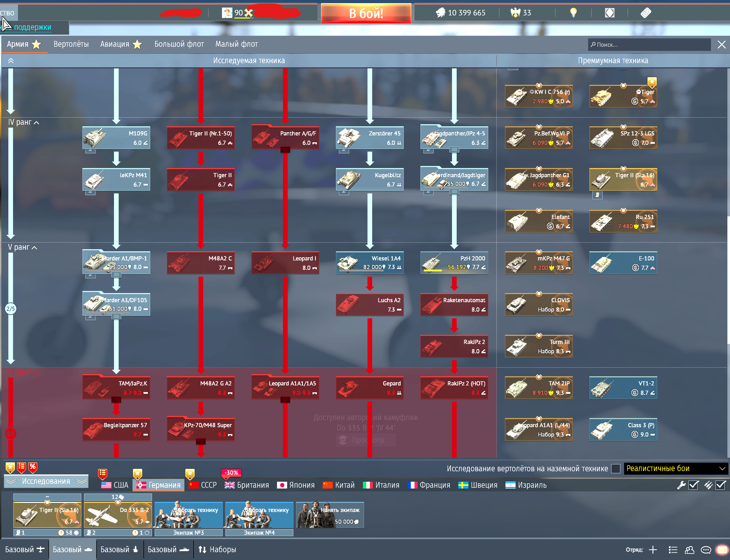730x560 pixels.
Task: Toggle the auto-refill ammo checkbox
Action: (721, 485)
